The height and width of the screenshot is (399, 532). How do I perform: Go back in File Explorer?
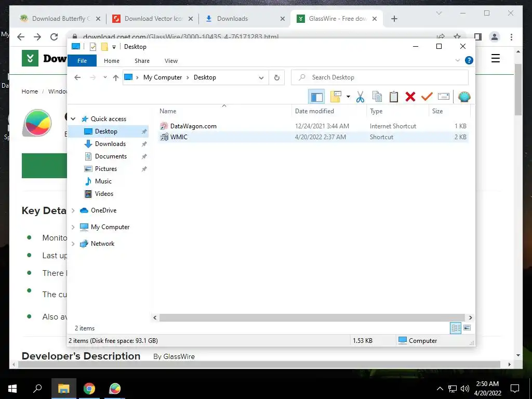(77, 77)
